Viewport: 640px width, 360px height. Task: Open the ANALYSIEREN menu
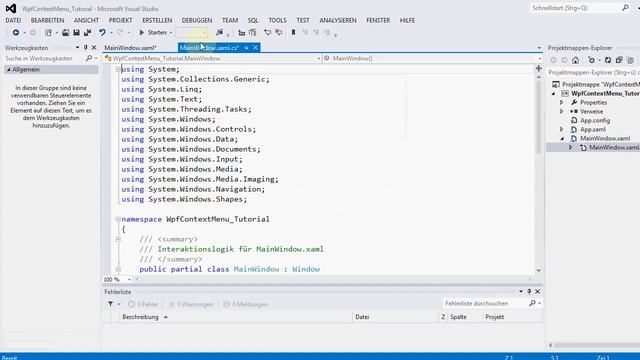[x=338, y=20]
